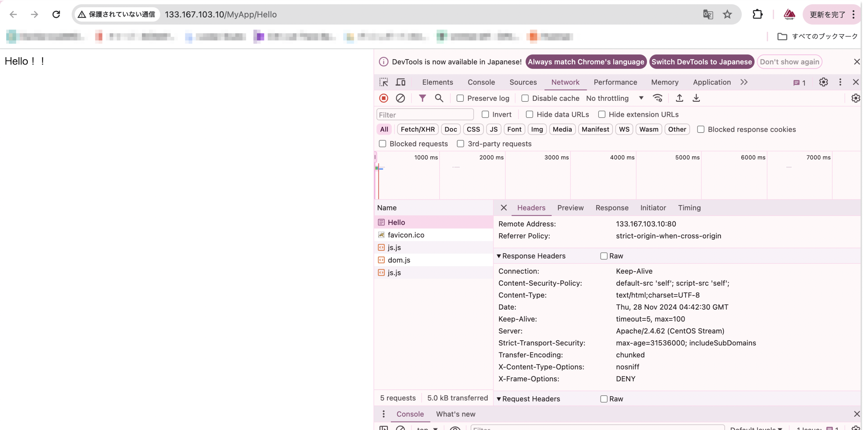Toggle the device toolbar icon
The height and width of the screenshot is (430, 868).
pyautogui.click(x=400, y=82)
